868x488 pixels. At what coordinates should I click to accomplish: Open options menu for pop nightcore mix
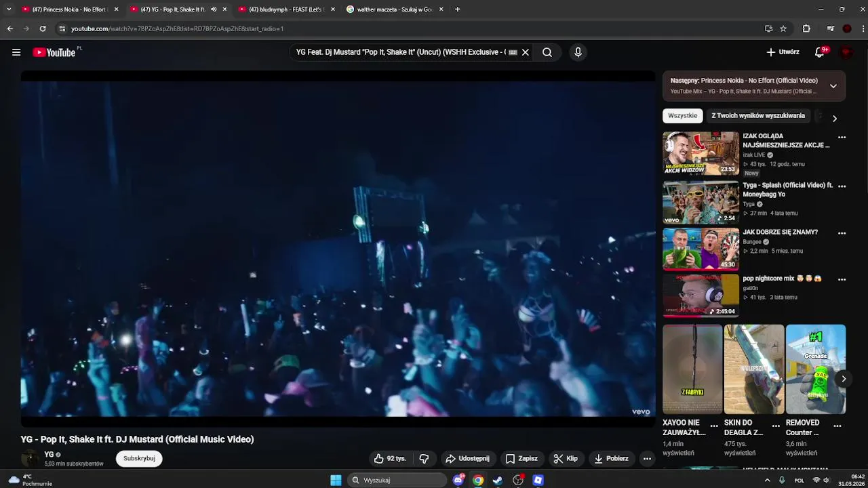pos(842,279)
